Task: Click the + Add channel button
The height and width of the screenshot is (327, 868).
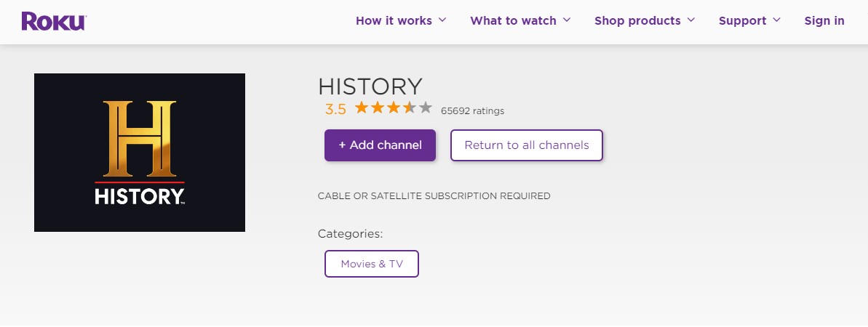Action: [x=380, y=145]
